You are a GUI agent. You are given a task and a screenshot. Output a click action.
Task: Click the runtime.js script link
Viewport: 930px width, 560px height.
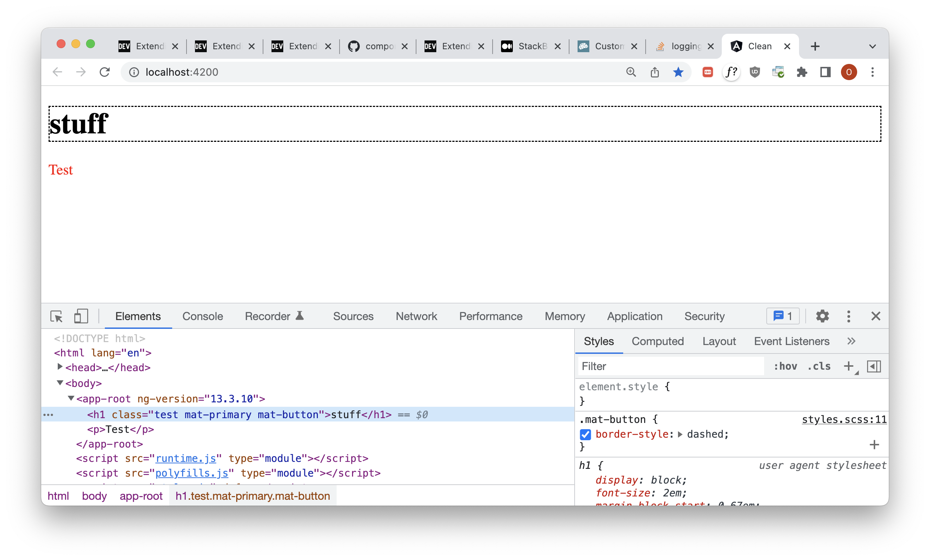[186, 458]
